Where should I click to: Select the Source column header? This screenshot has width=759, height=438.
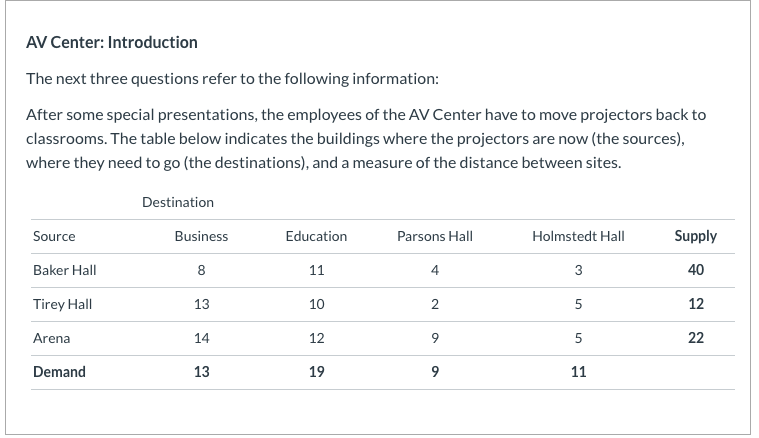54,236
